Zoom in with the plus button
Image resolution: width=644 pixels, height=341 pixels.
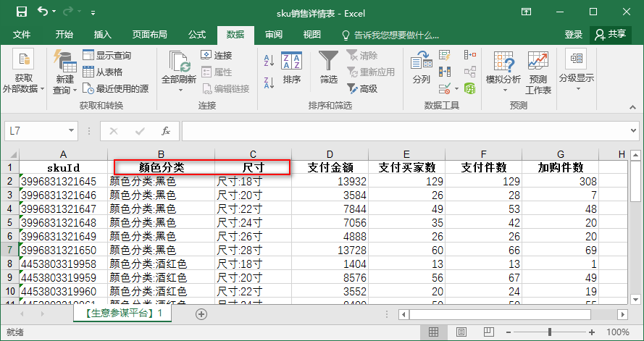[592, 332]
